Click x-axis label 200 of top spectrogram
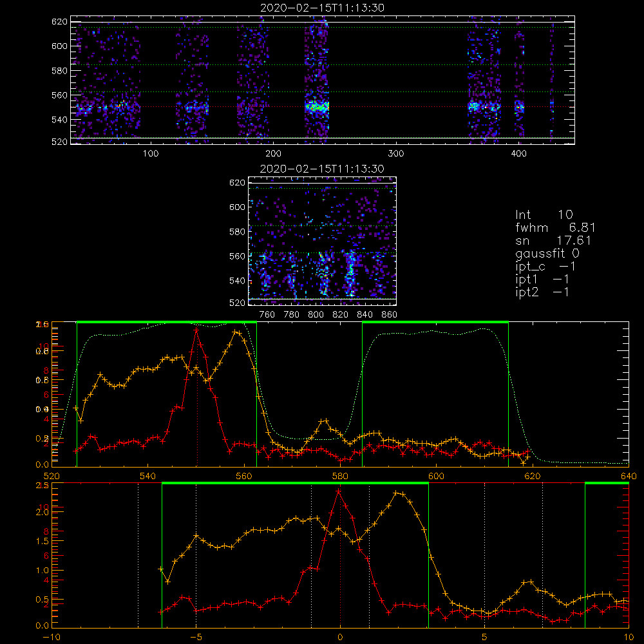 point(273,154)
